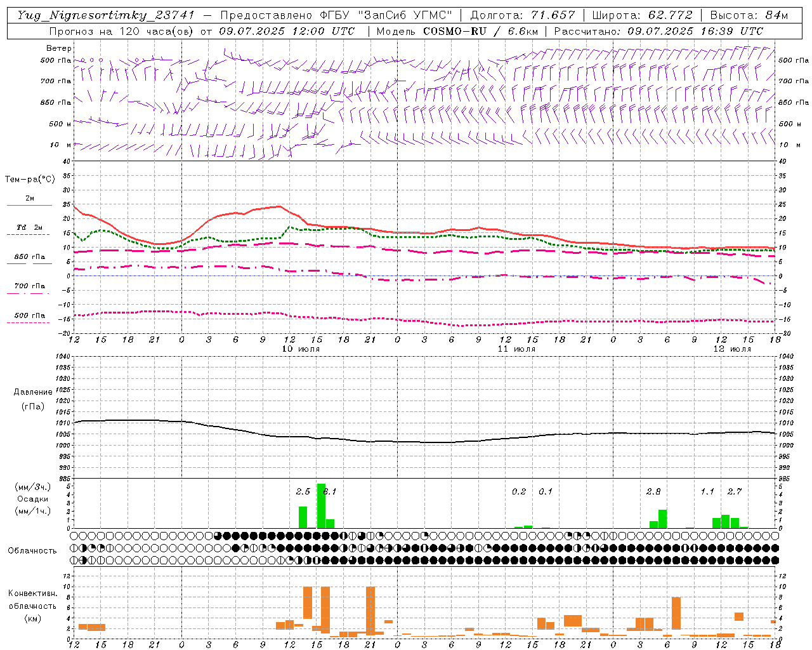Click the 2.7 precipitation total value
The height and width of the screenshot is (650, 812).
[x=735, y=491]
